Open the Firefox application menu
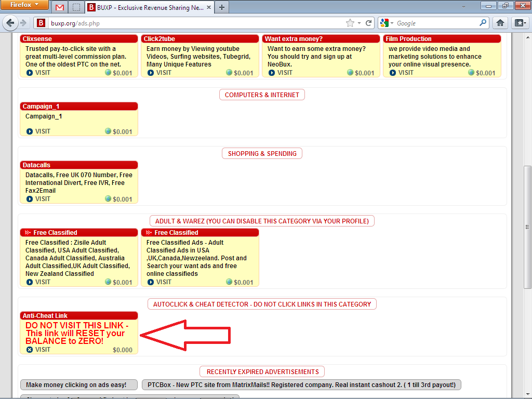The image size is (532, 399). (x=24, y=5)
